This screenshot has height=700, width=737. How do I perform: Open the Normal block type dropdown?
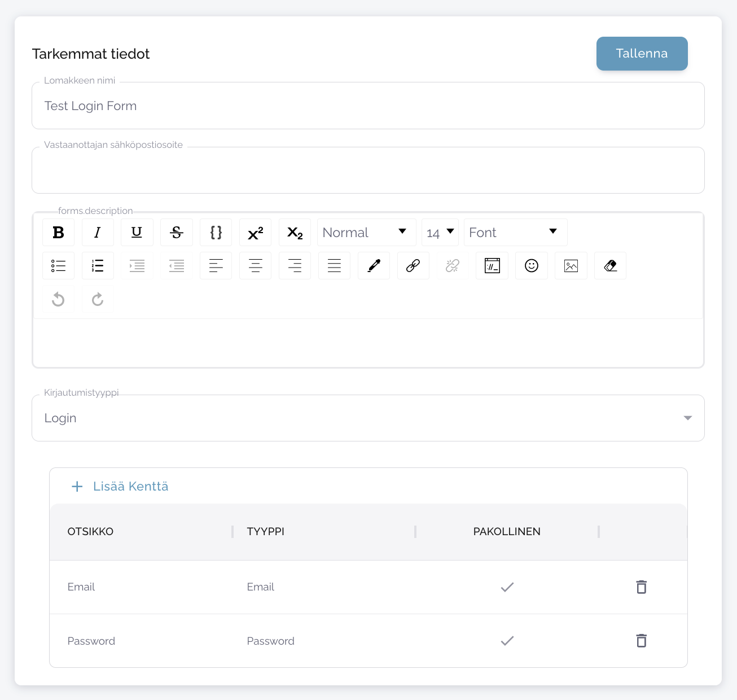[x=366, y=233]
